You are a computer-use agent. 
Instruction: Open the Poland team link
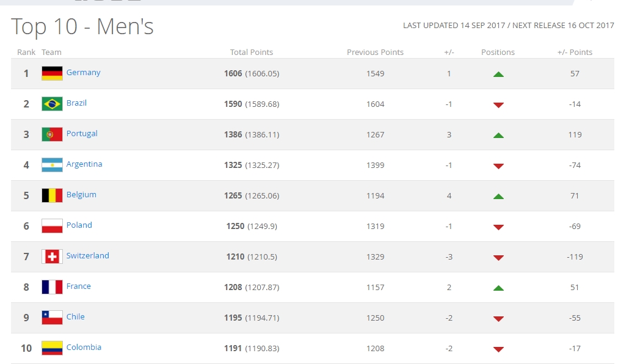pos(79,225)
